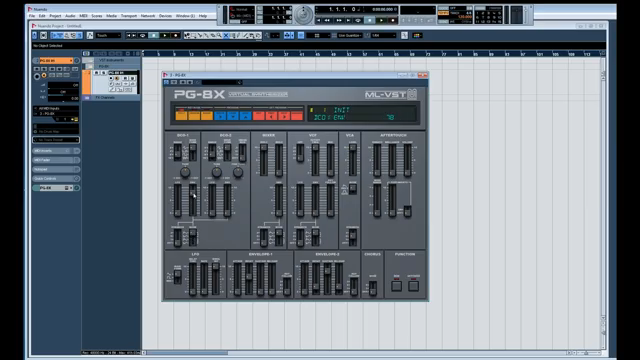Open the All MIDI Inputs routing dropdown
The width and height of the screenshot is (640, 360).
click(56, 109)
